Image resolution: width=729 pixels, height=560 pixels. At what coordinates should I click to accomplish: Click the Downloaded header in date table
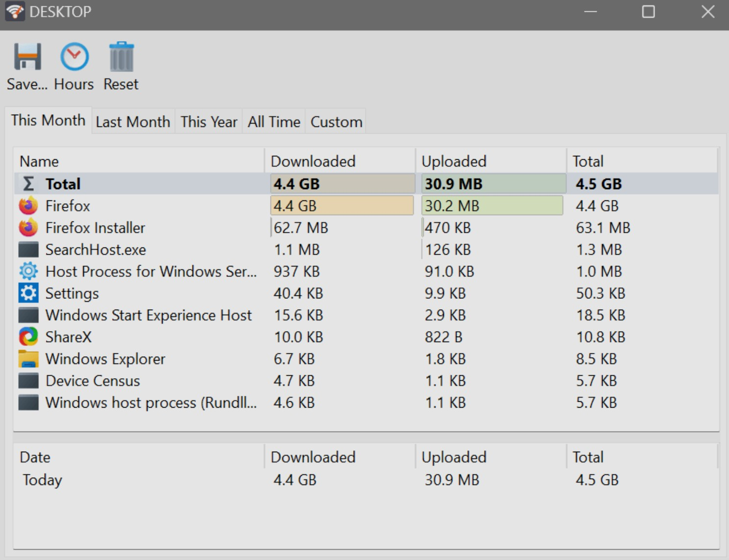pyautogui.click(x=340, y=457)
